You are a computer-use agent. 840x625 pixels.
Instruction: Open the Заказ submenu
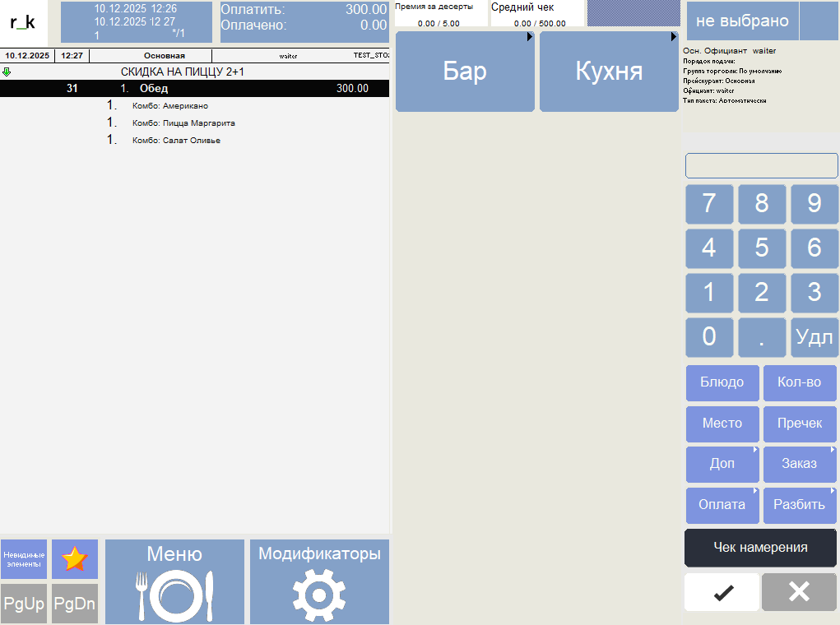799,464
